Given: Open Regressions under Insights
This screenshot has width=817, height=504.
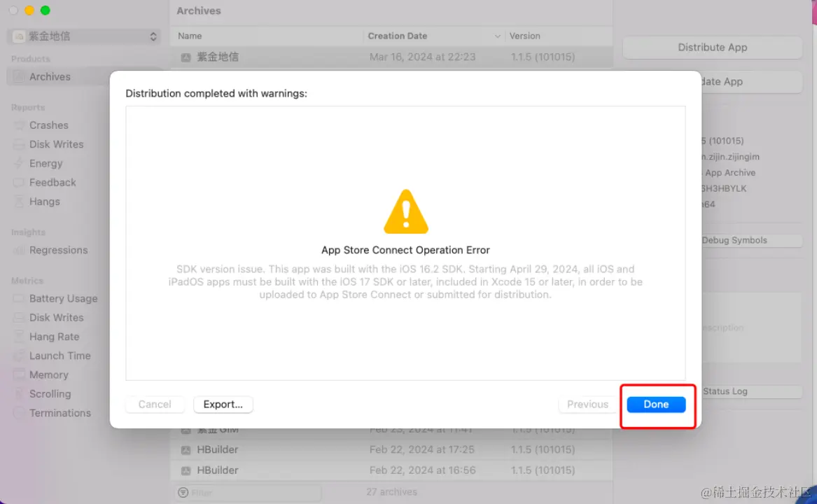Looking at the screenshot, I should coord(58,250).
